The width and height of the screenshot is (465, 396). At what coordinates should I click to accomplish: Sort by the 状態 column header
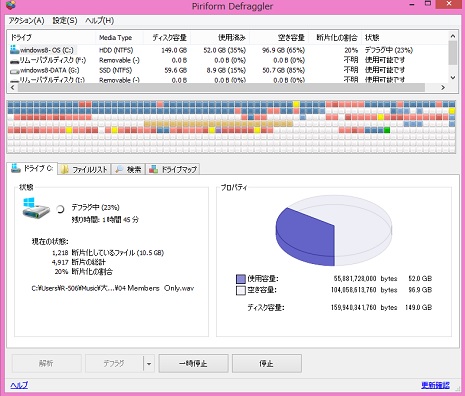[x=404, y=37]
